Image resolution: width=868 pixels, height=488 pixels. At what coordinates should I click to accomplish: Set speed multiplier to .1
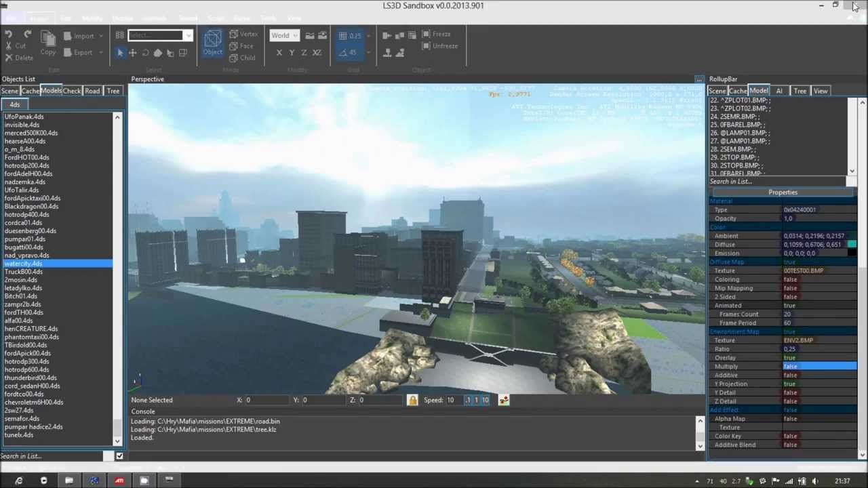tap(468, 400)
